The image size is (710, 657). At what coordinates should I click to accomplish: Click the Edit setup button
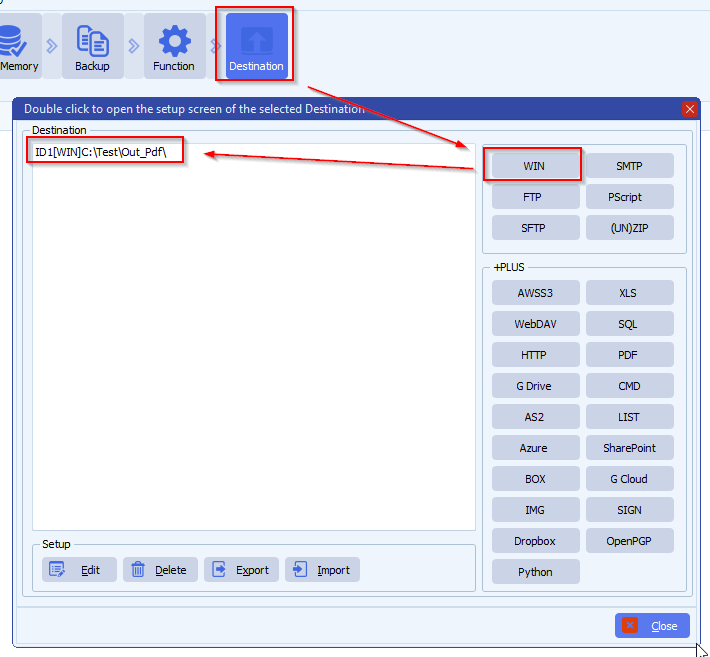click(79, 569)
